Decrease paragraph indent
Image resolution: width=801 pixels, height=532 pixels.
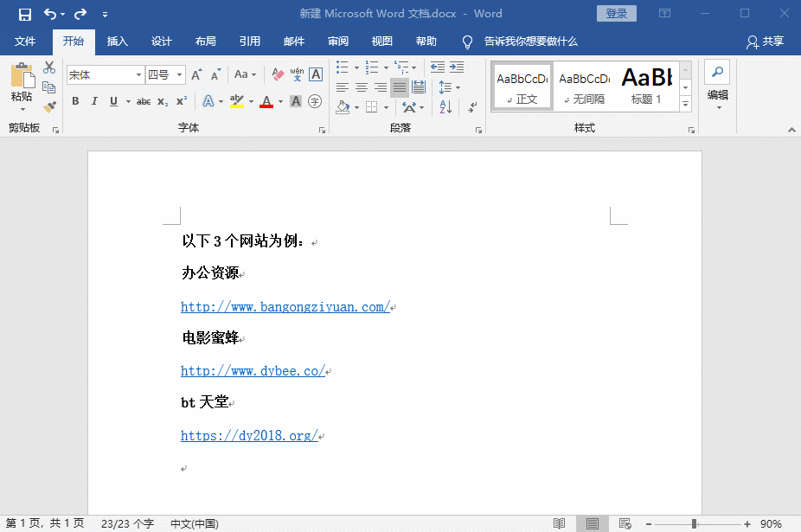[438, 67]
